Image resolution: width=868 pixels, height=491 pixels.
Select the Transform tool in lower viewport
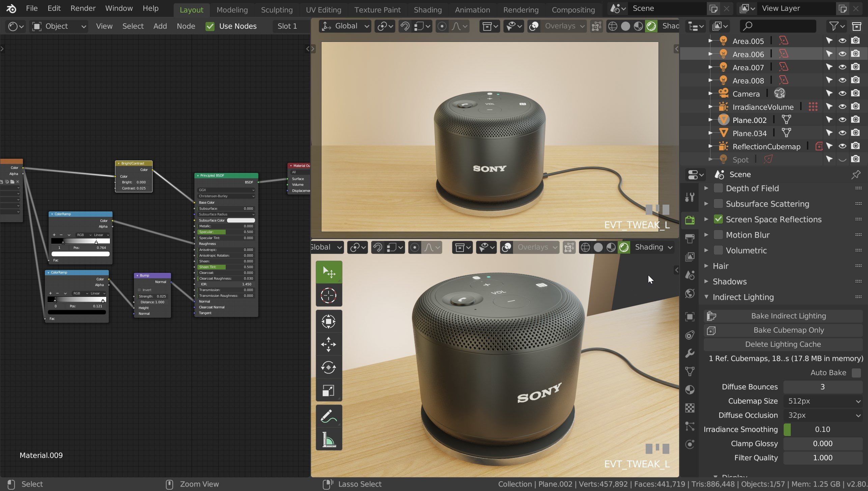(329, 321)
